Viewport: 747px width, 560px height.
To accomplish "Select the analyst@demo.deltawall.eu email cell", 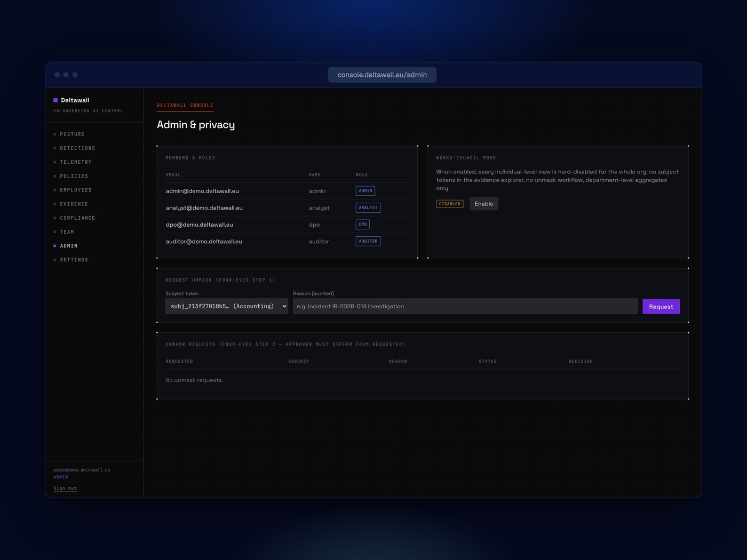I will [x=204, y=208].
